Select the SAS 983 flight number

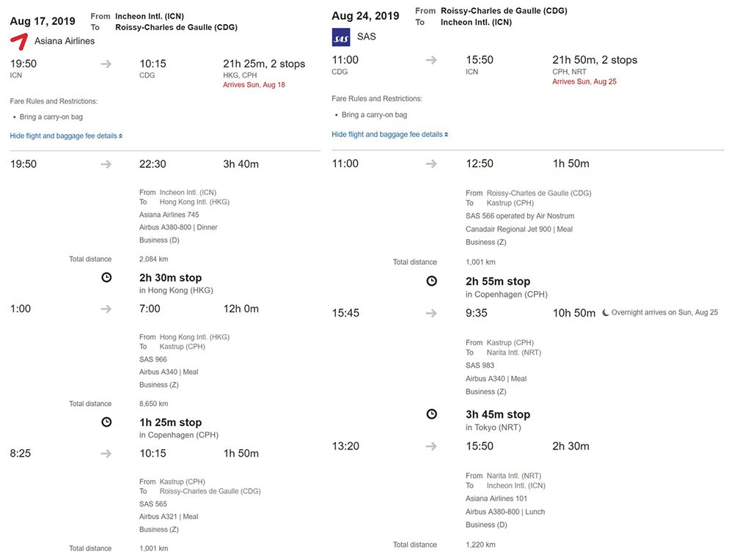click(480, 365)
